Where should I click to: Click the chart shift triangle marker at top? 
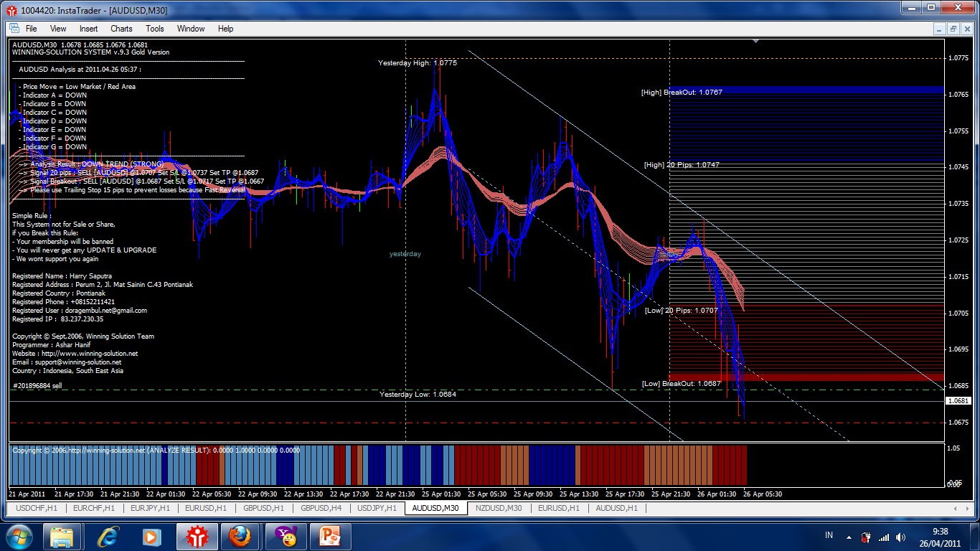click(755, 42)
